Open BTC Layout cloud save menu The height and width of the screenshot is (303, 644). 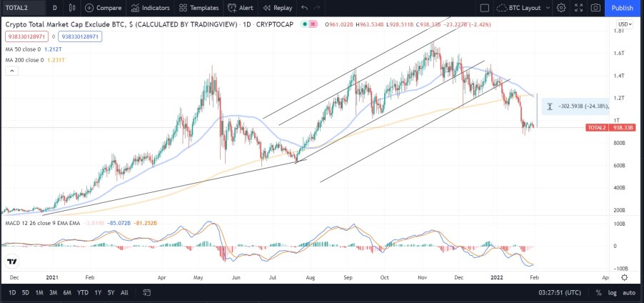coord(519,8)
